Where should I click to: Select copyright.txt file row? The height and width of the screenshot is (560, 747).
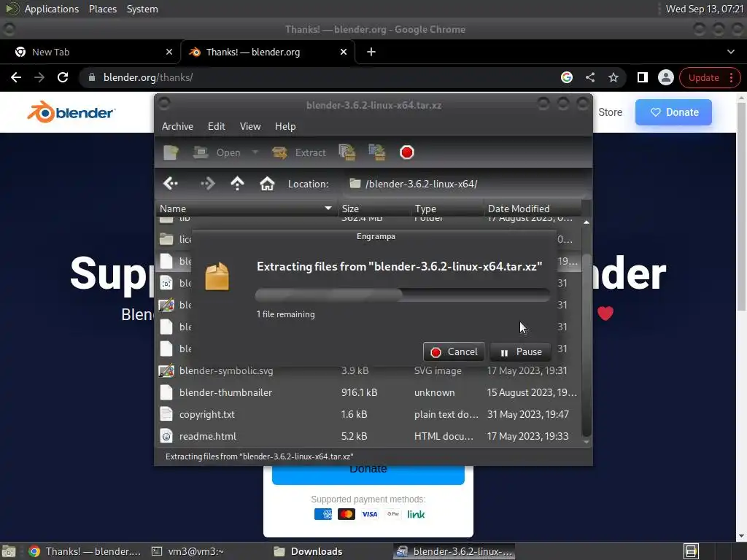click(x=368, y=414)
